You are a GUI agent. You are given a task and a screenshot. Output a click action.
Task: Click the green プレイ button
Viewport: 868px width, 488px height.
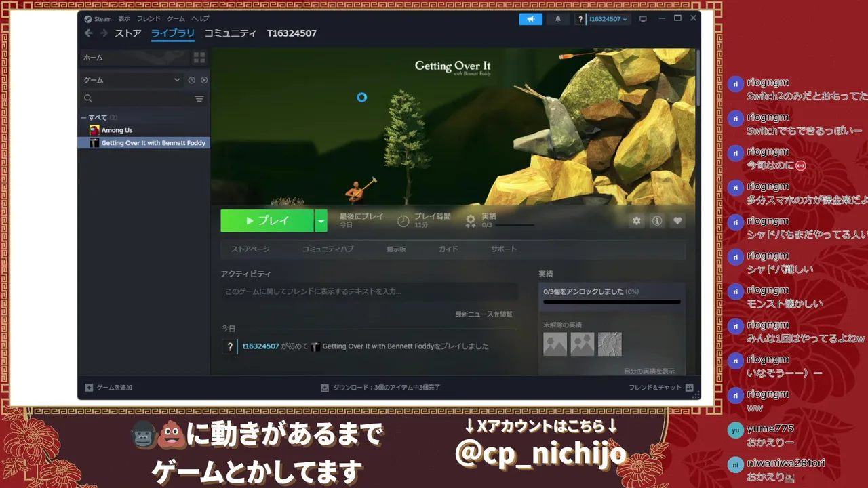tap(267, 221)
